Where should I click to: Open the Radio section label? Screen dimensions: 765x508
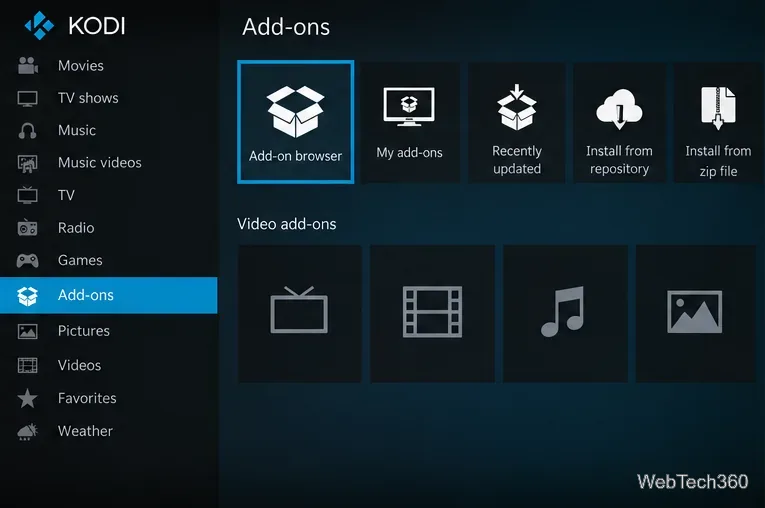coord(76,227)
